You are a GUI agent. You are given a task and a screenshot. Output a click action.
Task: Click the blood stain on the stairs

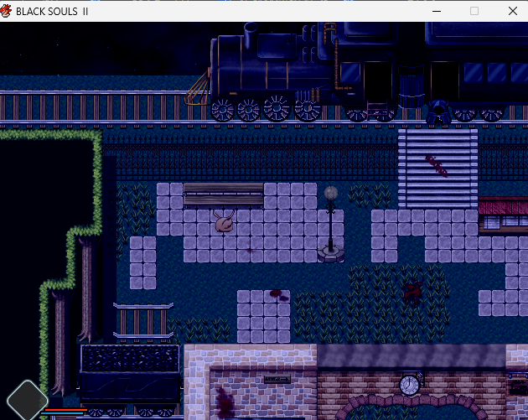coord(437,166)
